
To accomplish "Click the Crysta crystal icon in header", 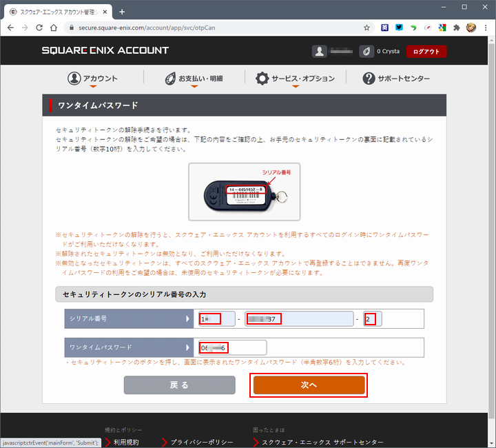I will (366, 51).
